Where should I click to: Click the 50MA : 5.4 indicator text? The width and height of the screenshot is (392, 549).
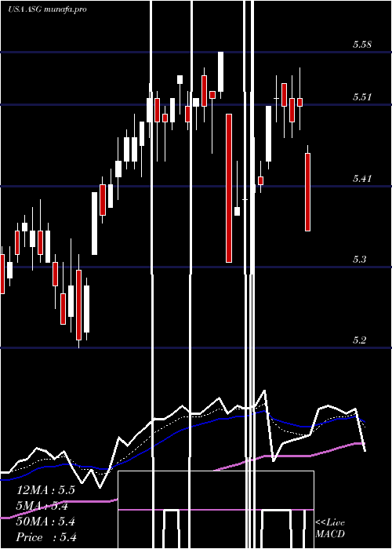[45, 522]
